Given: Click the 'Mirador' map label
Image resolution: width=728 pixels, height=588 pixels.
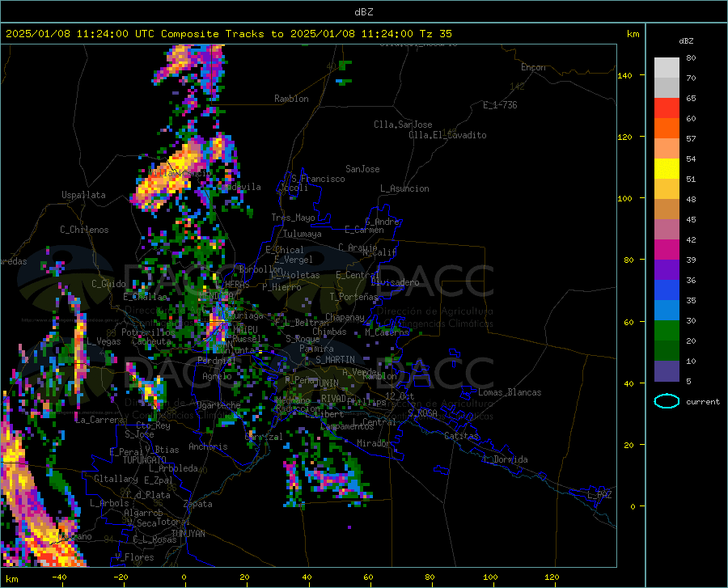Looking at the screenshot, I should [374, 443].
